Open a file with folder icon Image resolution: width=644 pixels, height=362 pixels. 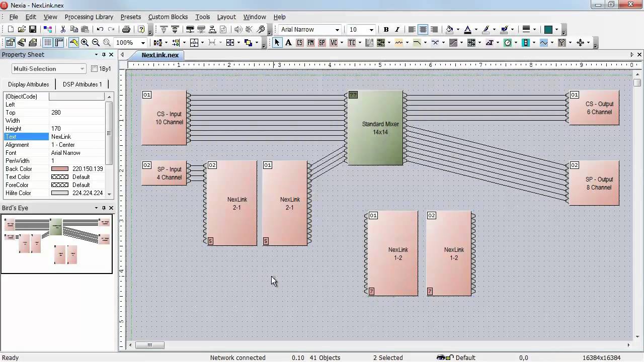click(22, 30)
